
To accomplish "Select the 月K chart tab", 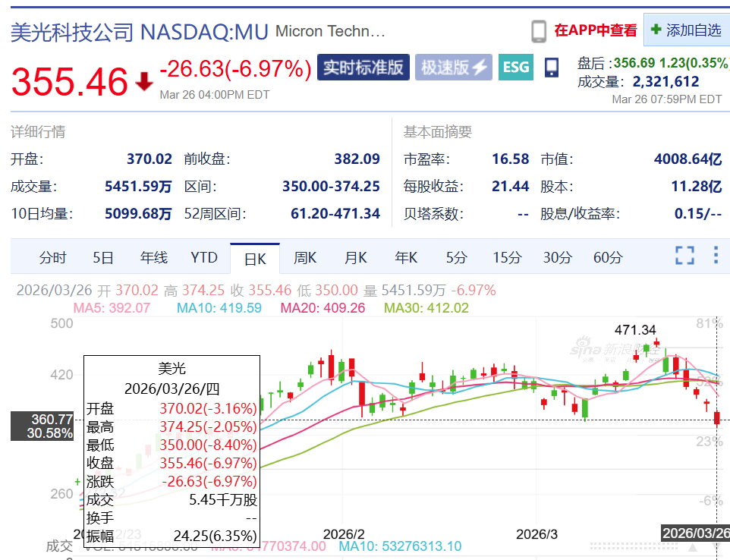I will (x=356, y=257).
